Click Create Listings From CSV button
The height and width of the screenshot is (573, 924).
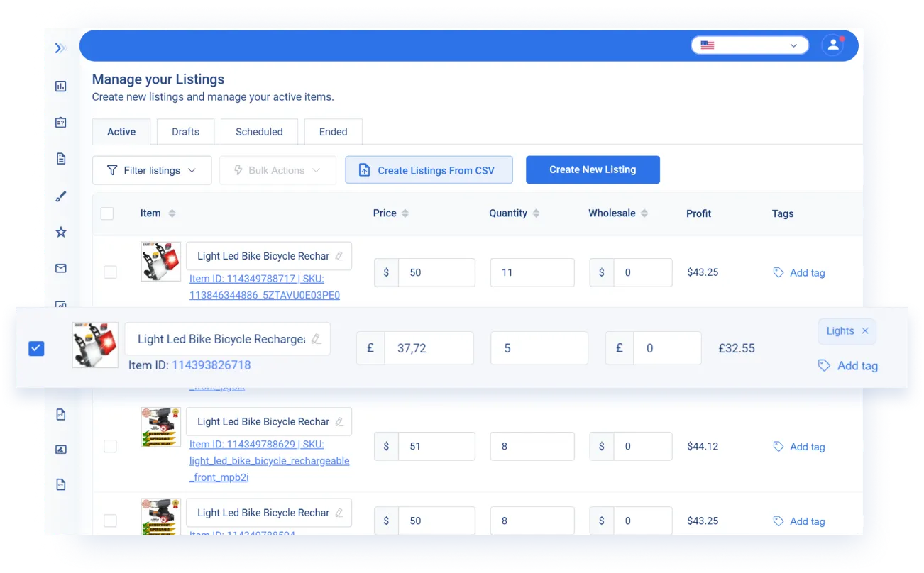click(429, 170)
